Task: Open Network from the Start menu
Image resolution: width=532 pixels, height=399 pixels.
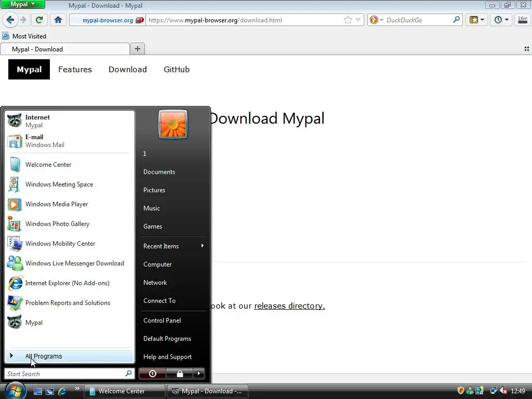Action: click(x=173, y=282)
